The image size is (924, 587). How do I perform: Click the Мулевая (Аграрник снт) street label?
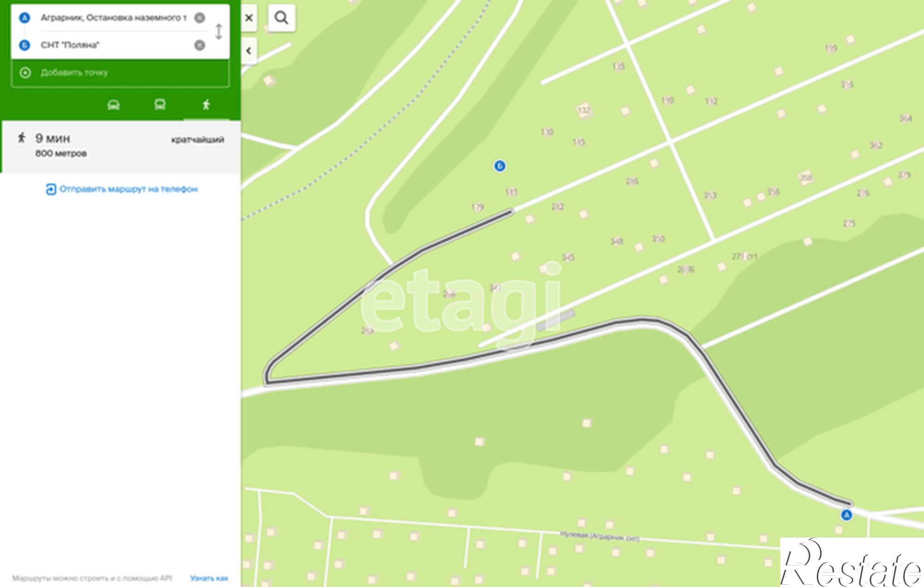coord(600,536)
